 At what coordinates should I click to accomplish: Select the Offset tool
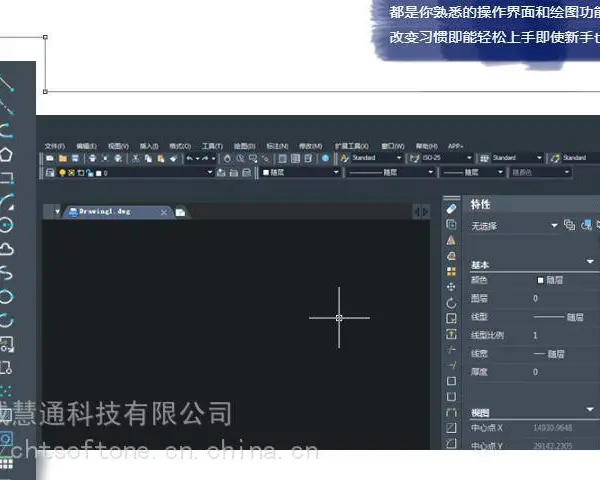(x=452, y=256)
